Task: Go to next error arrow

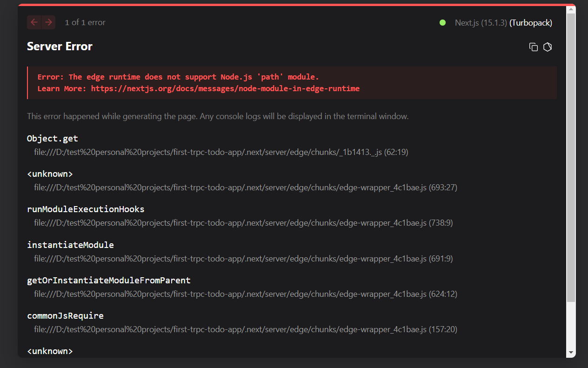Action: (48, 22)
